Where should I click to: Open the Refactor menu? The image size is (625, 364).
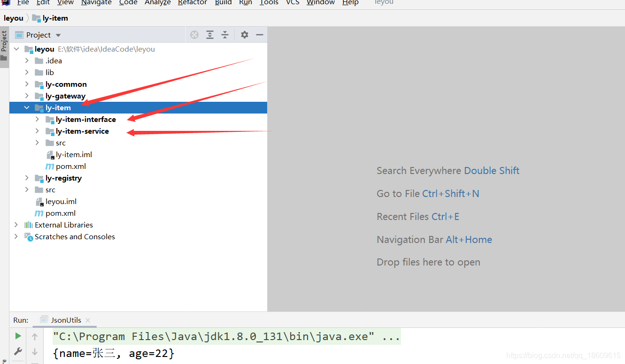pos(193,2)
